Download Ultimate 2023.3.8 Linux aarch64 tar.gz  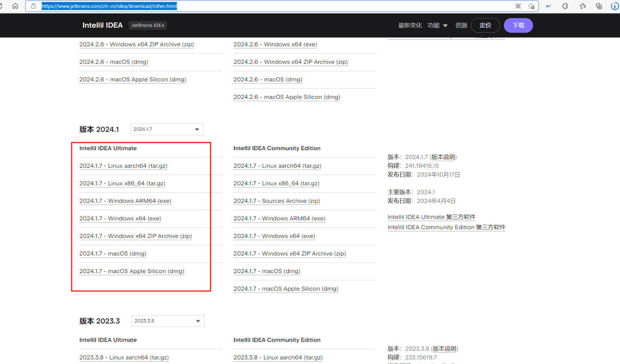(x=124, y=358)
